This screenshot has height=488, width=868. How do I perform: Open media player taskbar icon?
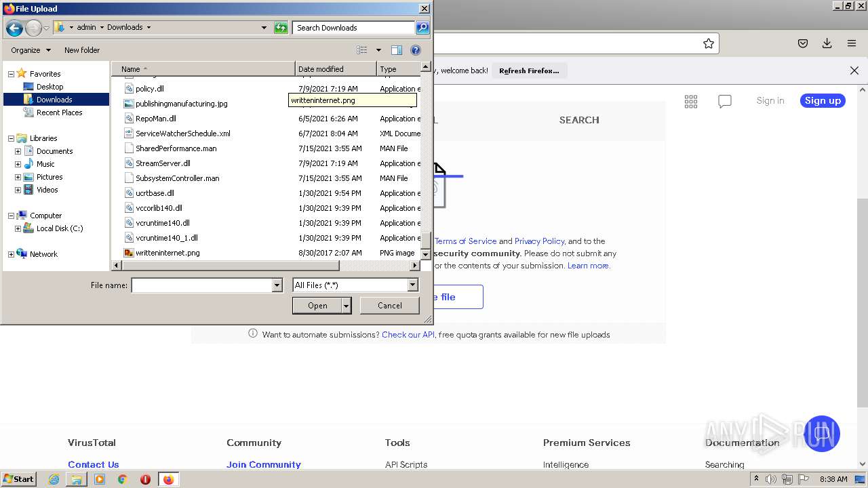100,479
